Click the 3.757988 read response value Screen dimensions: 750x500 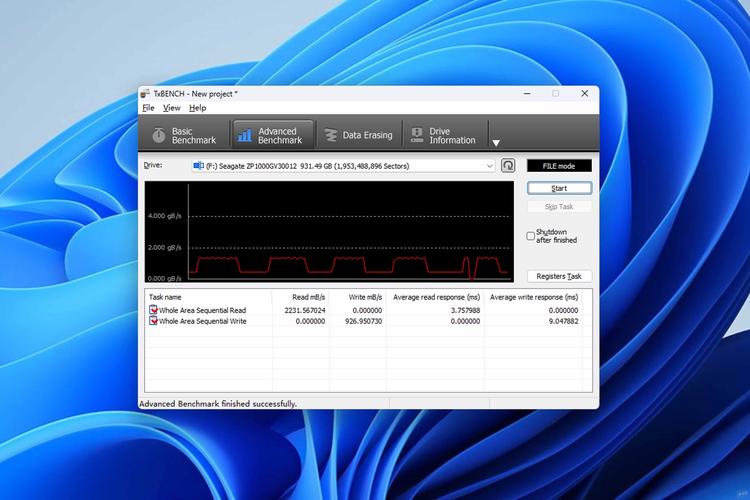pos(465,310)
